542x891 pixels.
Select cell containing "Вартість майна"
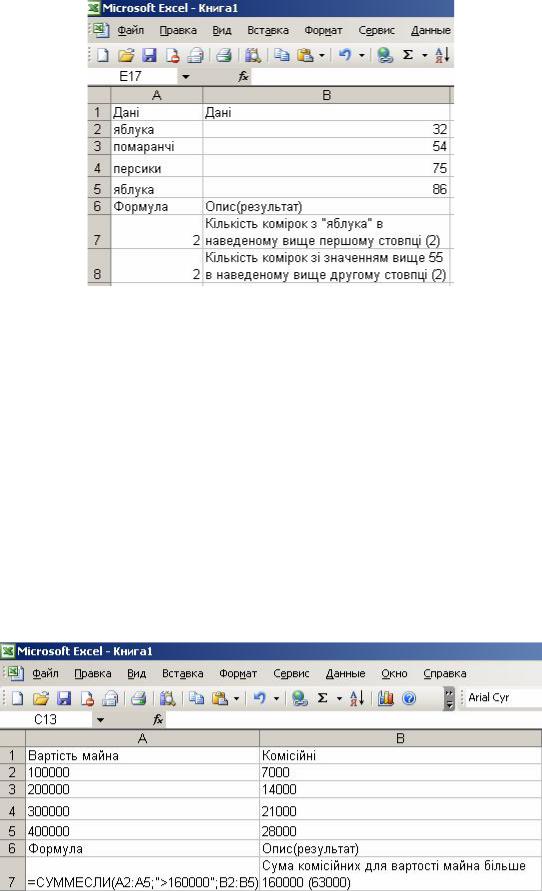(x=142, y=755)
